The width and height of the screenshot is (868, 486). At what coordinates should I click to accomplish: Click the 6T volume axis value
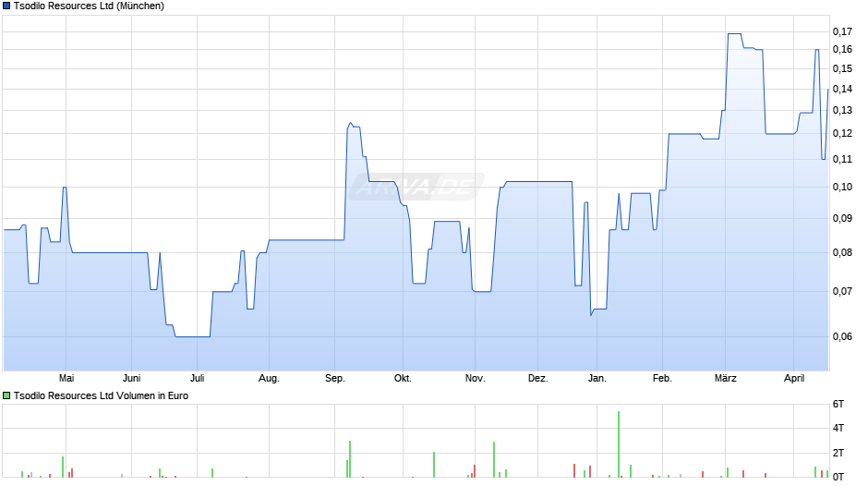(x=838, y=404)
